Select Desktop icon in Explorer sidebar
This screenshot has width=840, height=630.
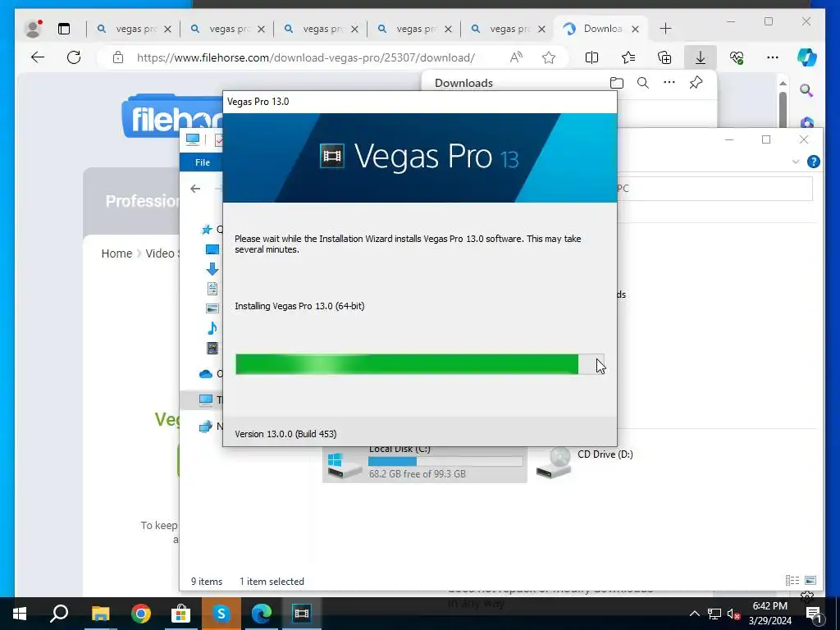(212, 249)
